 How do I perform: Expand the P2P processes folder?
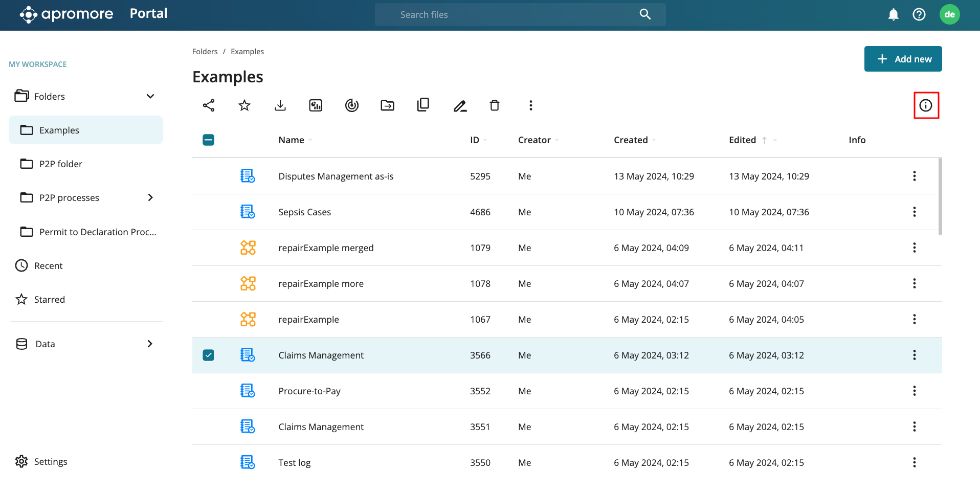point(150,197)
